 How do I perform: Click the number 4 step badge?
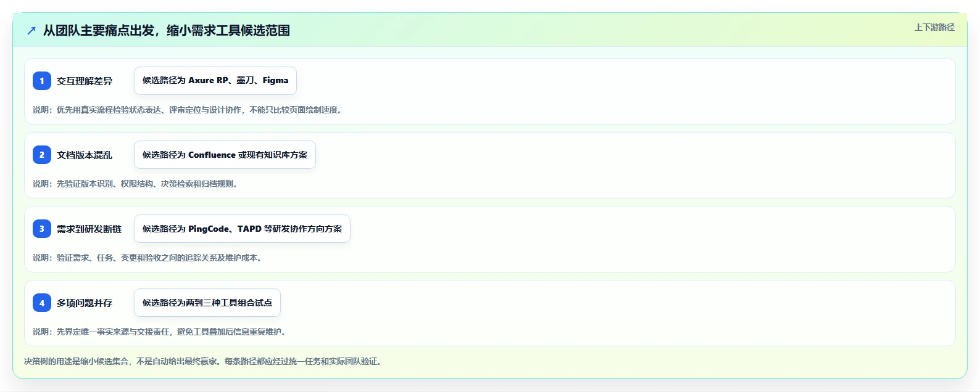42,303
